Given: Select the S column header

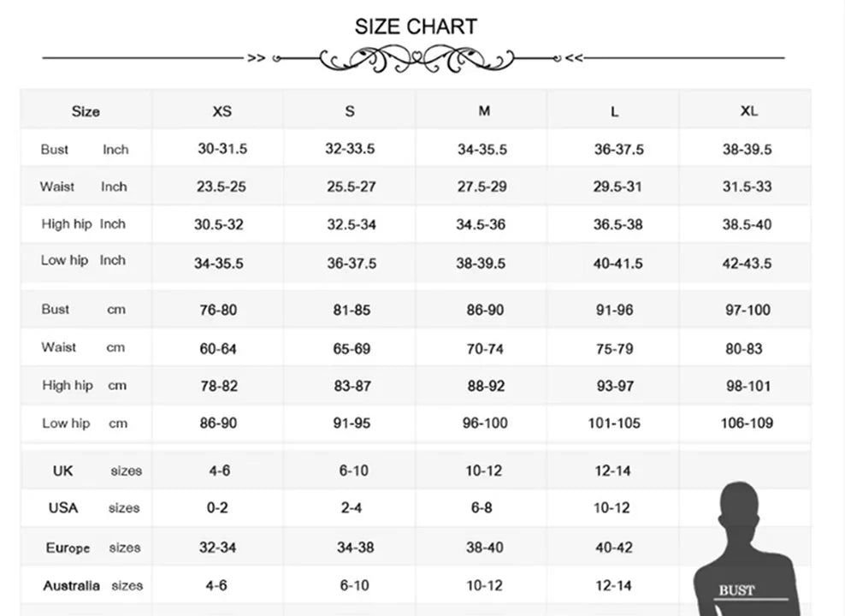Looking at the screenshot, I should point(350,111).
